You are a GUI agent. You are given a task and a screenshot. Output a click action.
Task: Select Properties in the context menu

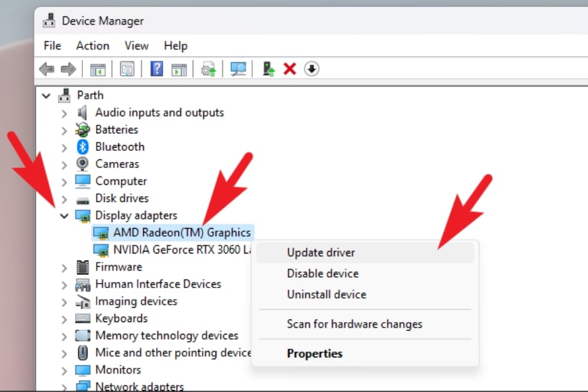pos(315,353)
